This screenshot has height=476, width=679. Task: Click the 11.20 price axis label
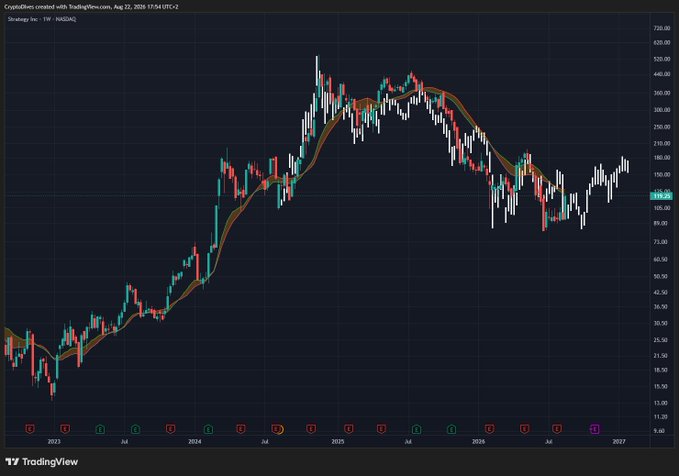(x=661, y=417)
